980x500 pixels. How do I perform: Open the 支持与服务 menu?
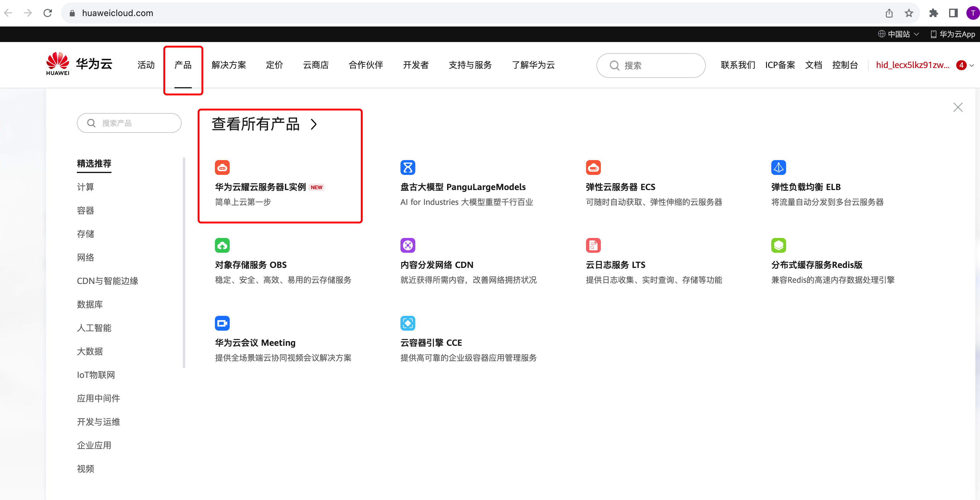(x=470, y=65)
